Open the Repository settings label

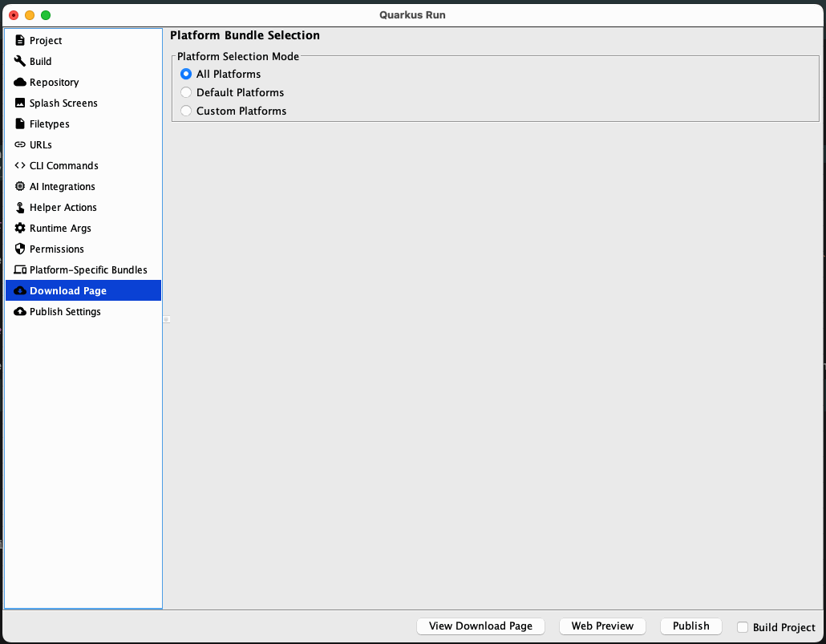click(x=55, y=83)
